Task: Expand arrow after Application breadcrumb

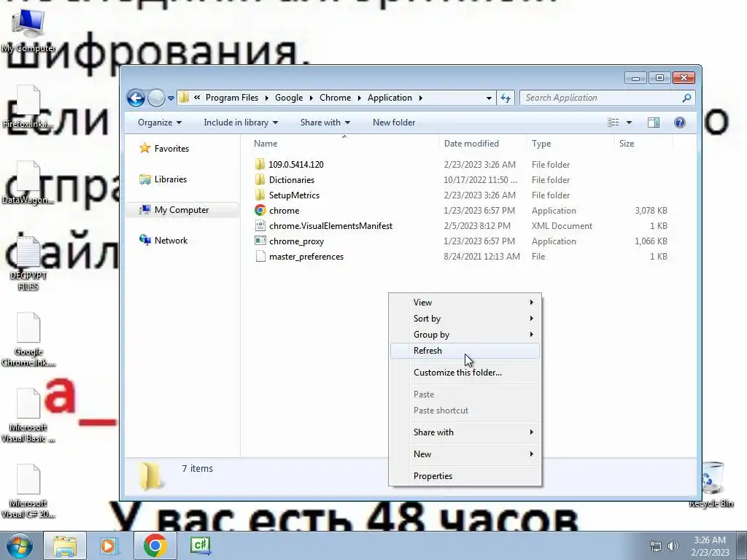Action: point(421,98)
